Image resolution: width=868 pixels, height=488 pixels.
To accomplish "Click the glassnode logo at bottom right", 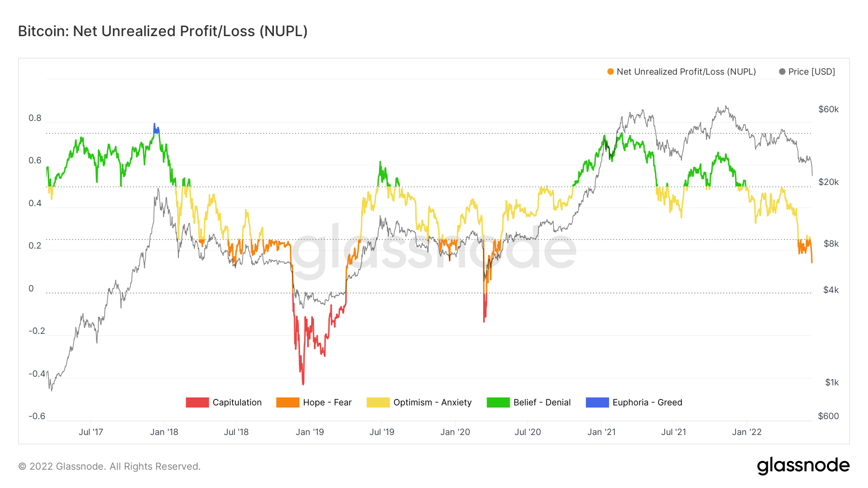I will click(x=803, y=466).
